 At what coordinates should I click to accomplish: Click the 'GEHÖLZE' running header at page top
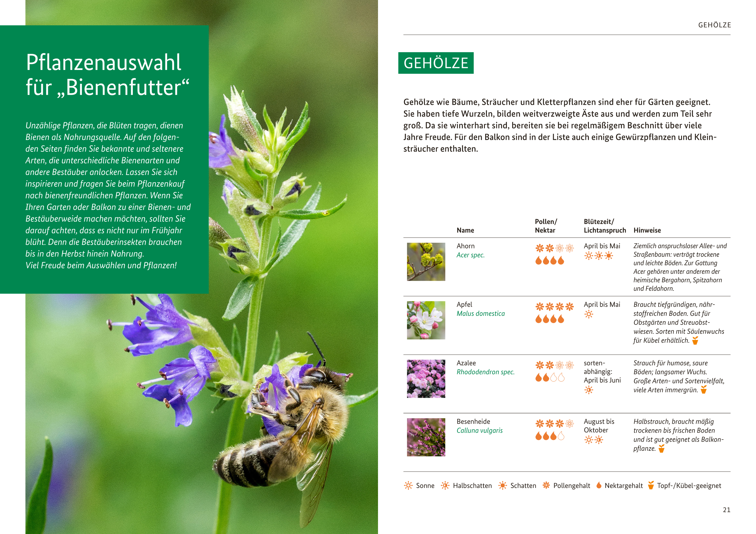[715, 25]
